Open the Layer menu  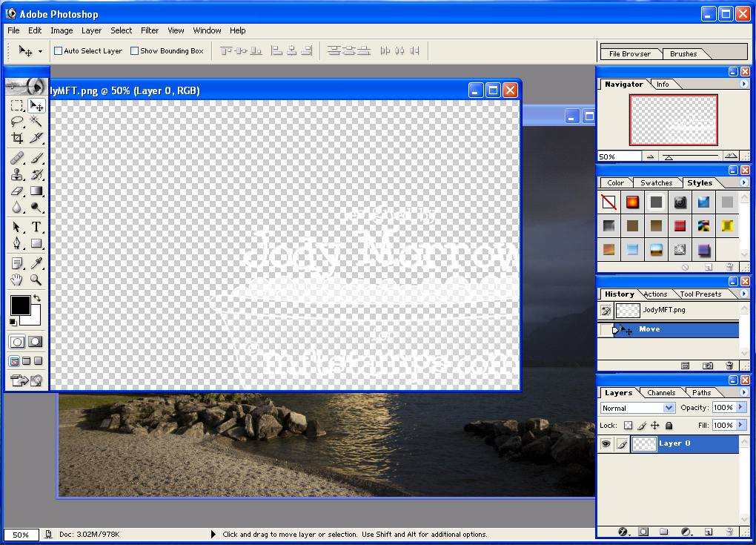(x=91, y=30)
